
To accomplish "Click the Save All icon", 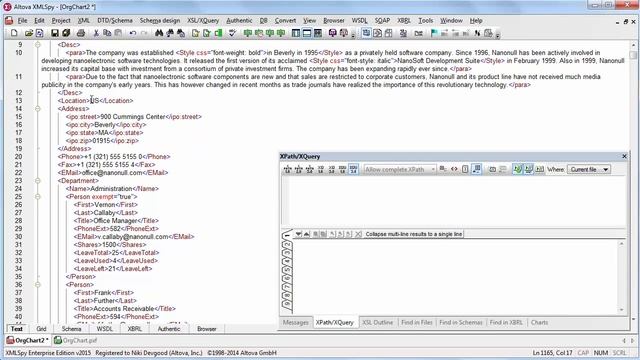I will 66,33.
